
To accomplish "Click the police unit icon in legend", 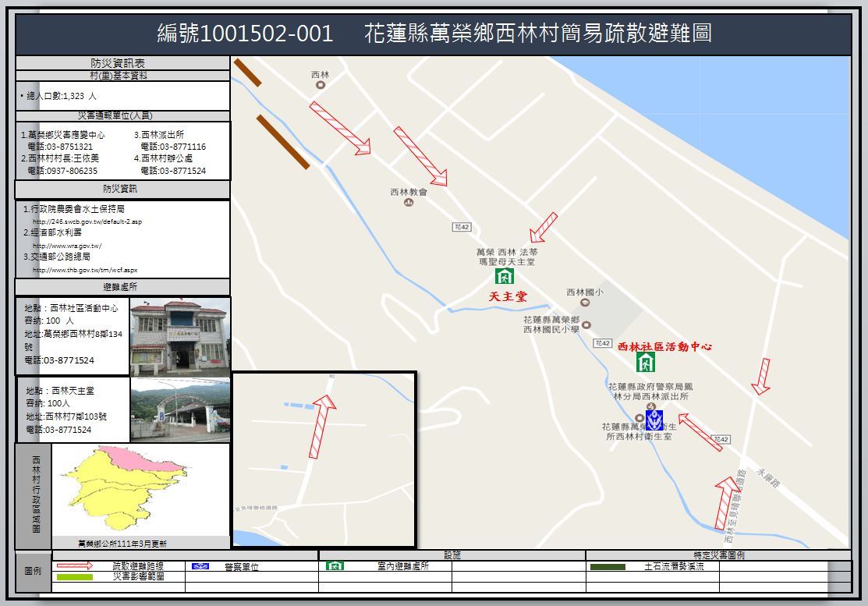I will (x=200, y=566).
